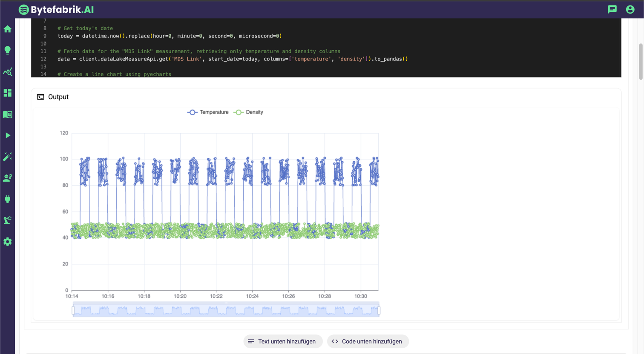Open the documentation book icon
Viewport: 644px width, 354px height.
pyautogui.click(x=7, y=114)
